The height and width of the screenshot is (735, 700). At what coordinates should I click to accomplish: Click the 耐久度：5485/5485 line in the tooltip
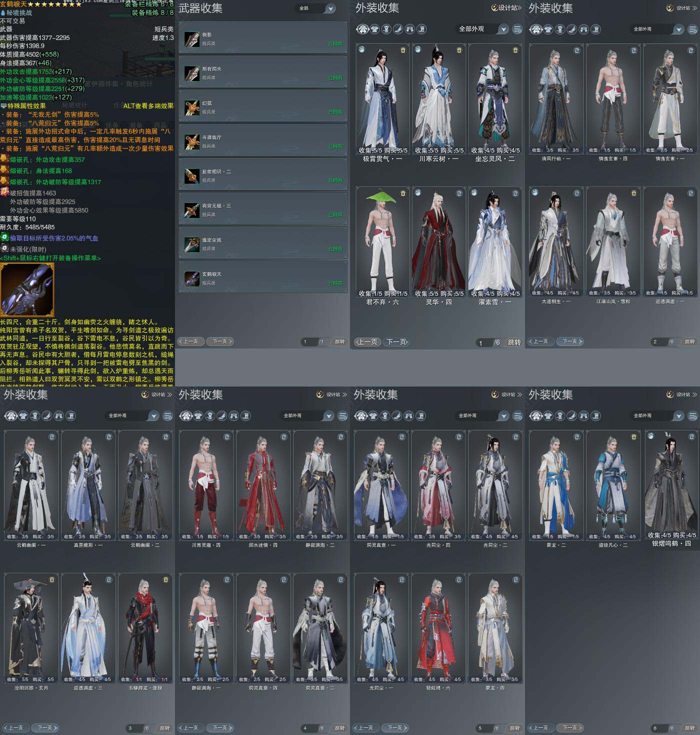(x=27, y=227)
